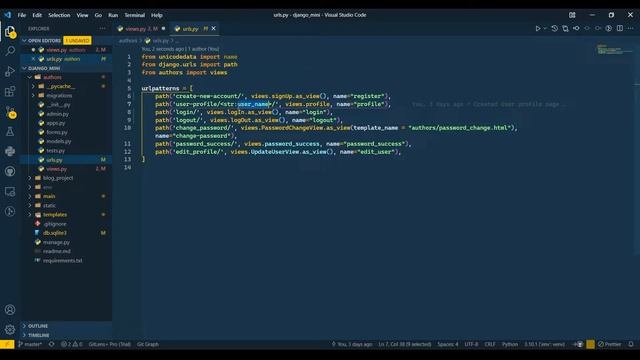Open editor more actions ellipsis
This screenshot has width=640, height=360.
(x=631, y=29)
